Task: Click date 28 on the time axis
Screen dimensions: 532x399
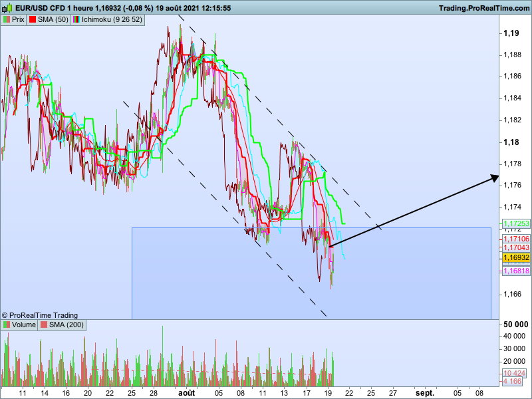Action: pos(154,393)
